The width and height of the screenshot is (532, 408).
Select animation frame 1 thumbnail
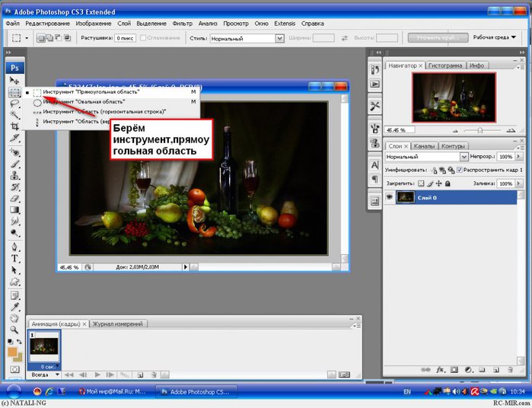point(44,347)
